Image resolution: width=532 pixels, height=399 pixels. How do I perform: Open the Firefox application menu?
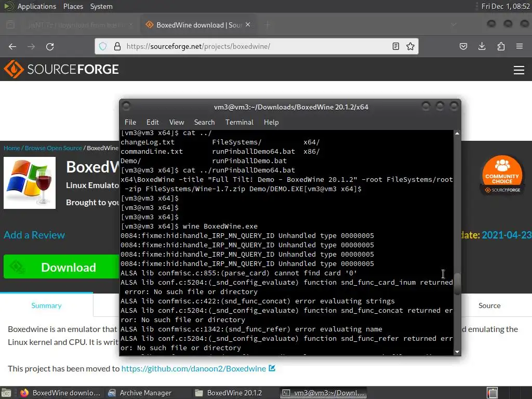point(520,46)
